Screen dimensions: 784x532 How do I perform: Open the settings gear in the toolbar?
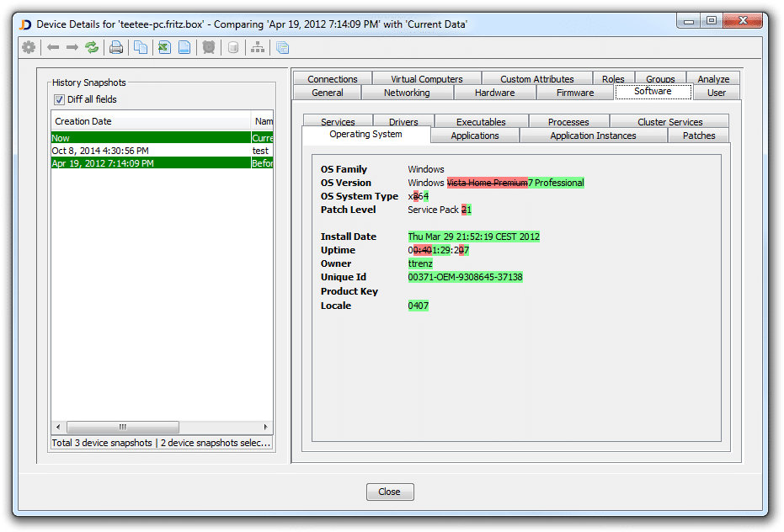(28, 47)
